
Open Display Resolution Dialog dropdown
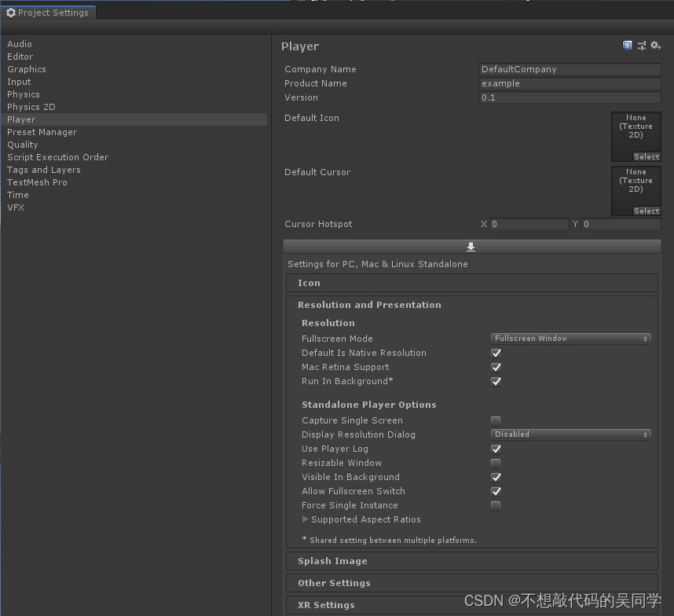click(x=571, y=434)
